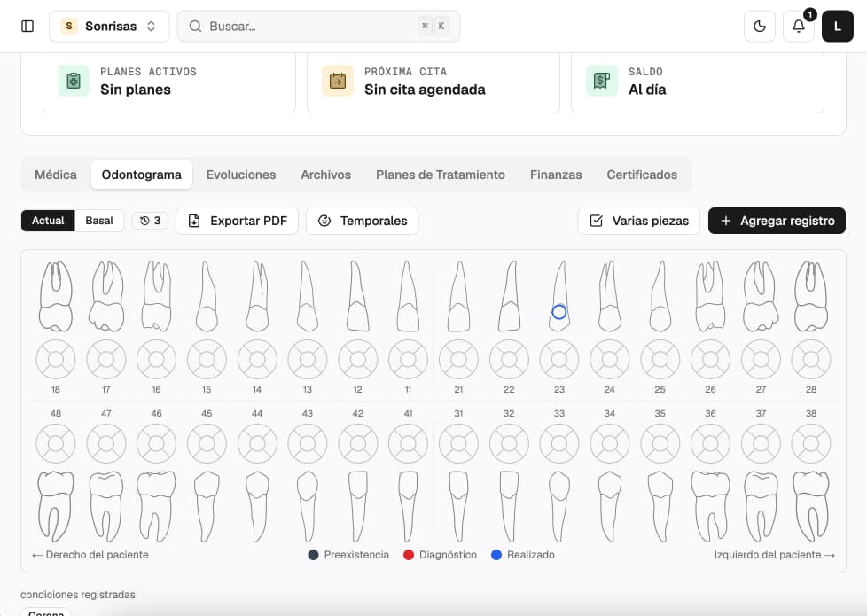The image size is (867, 616).
Task: Open user avatar L menu
Action: coord(837,26)
